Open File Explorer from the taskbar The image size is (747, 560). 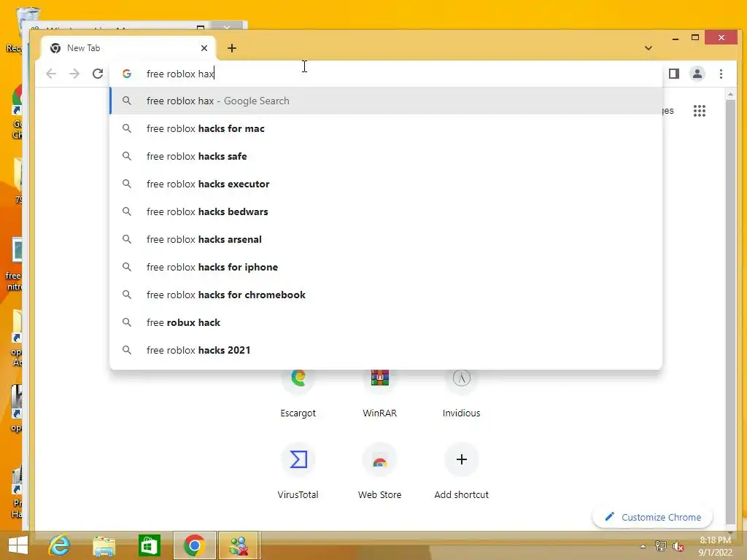pyautogui.click(x=104, y=545)
